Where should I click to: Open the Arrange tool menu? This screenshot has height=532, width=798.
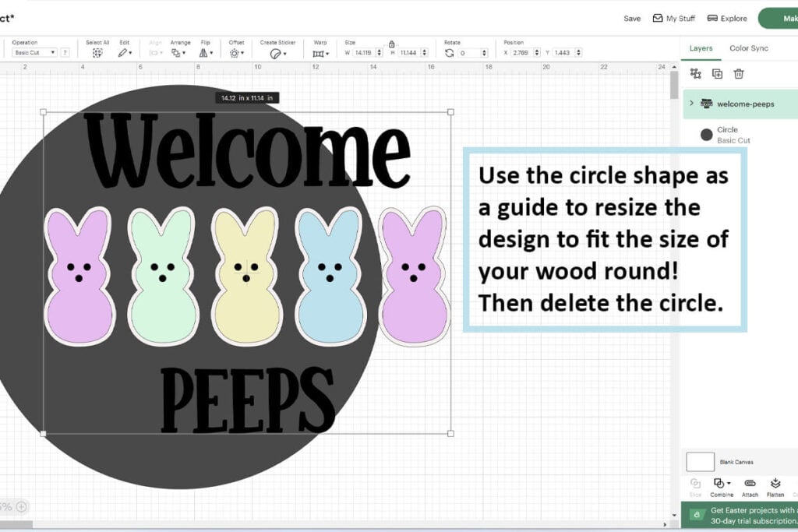[x=175, y=53]
